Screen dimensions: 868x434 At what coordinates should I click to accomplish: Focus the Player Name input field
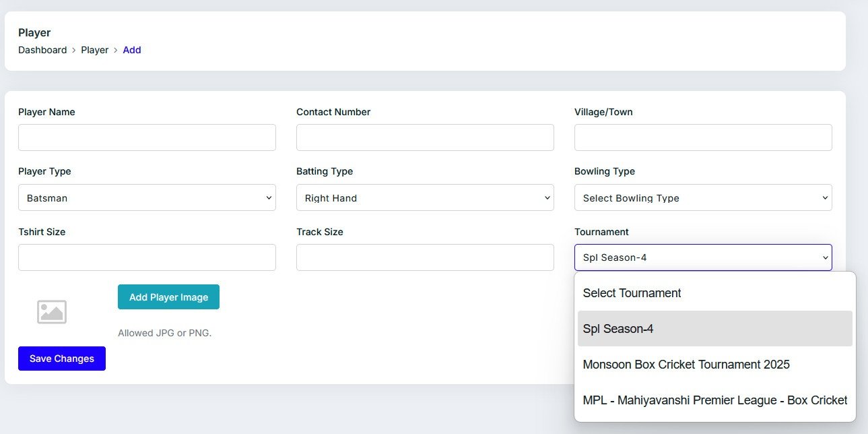[x=147, y=137]
